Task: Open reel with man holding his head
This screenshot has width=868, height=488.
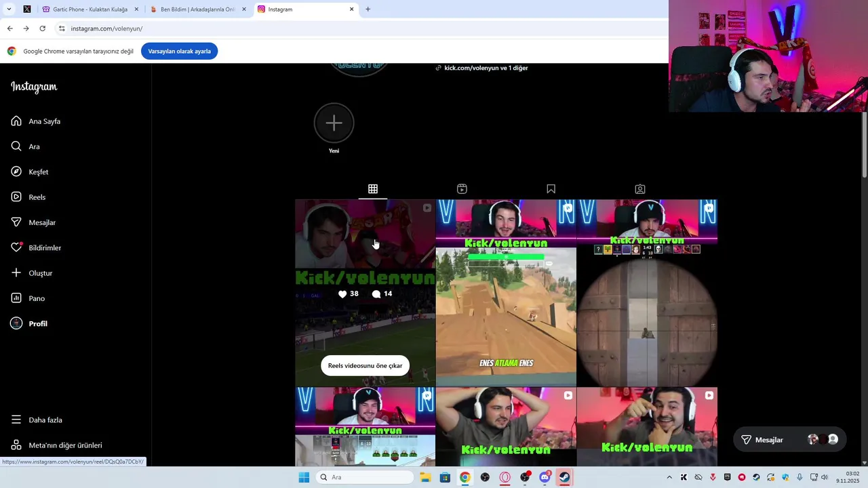Action: pyautogui.click(x=506, y=427)
